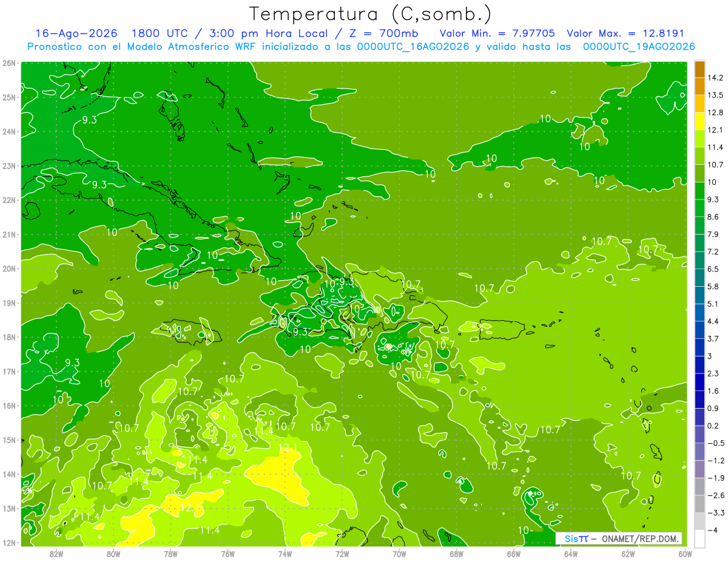728x562 pixels.
Task: Click the "25N" latitude axis label
Action: coord(9,97)
